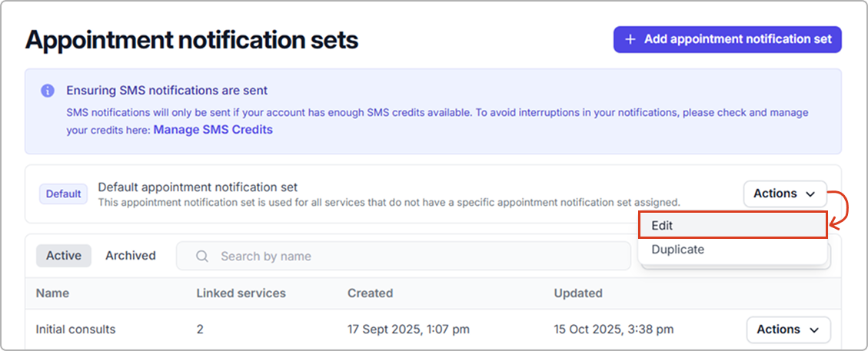This screenshot has height=351, width=868.
Task: Click the Default badge label
Action: click(63, 194)
